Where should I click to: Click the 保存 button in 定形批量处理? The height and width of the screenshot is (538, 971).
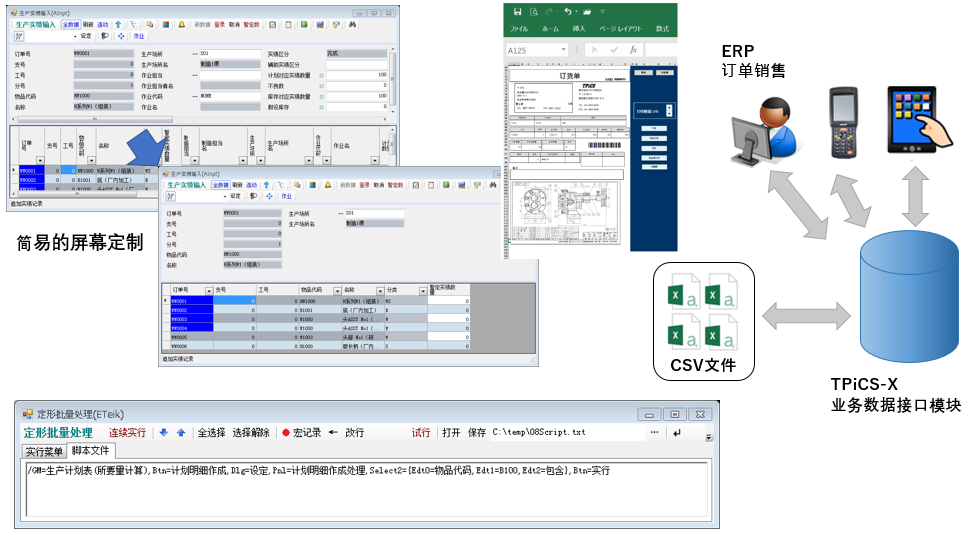click(477, 433)
